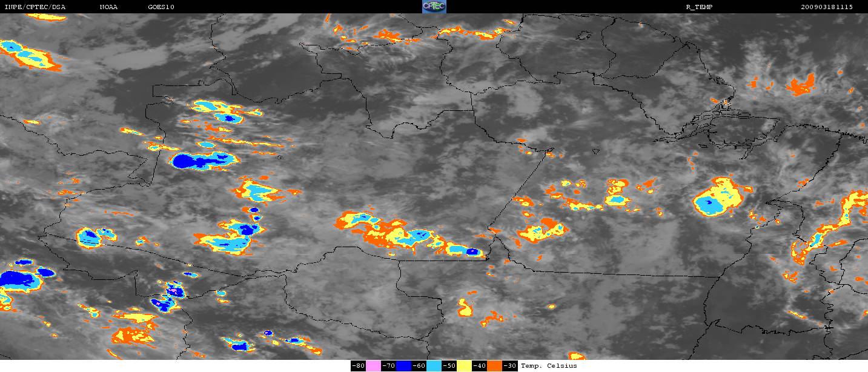This screenshot has width=868, height=372.
Task: Click the '200903181115' timestamp
Action: [x=827, y=7]
